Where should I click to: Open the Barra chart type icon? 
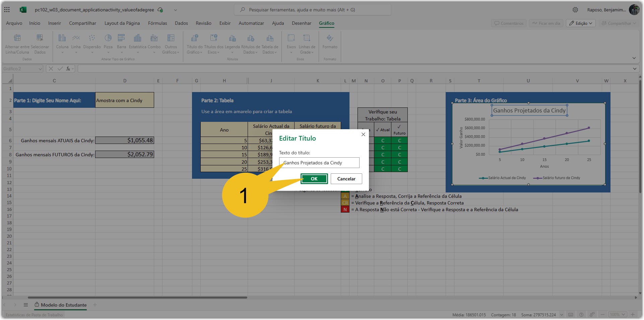121,38
